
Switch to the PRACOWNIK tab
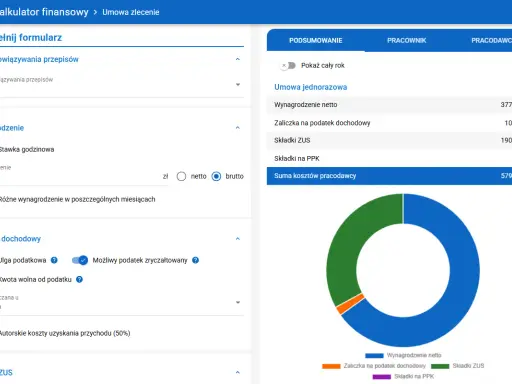point(407,40)
